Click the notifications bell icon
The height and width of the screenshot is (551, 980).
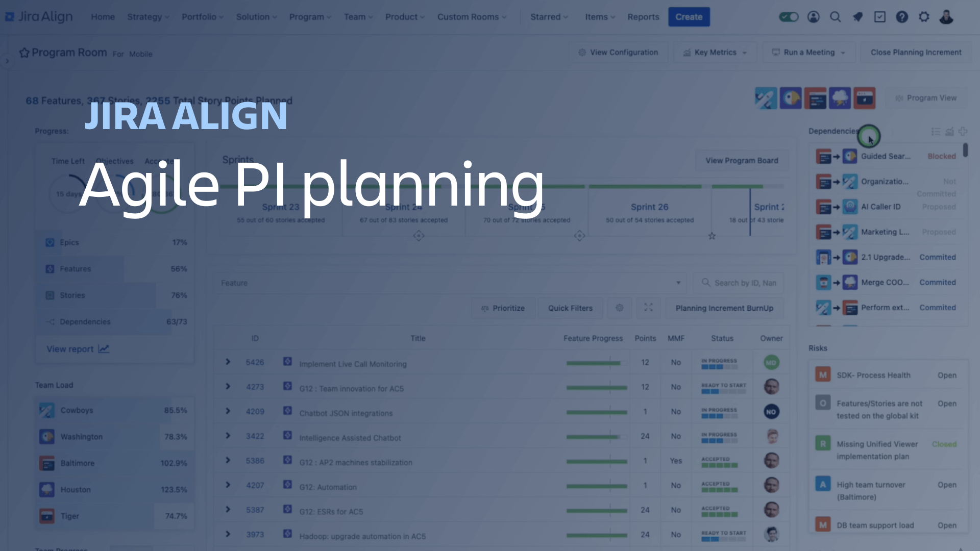click(x=857, y=17)
